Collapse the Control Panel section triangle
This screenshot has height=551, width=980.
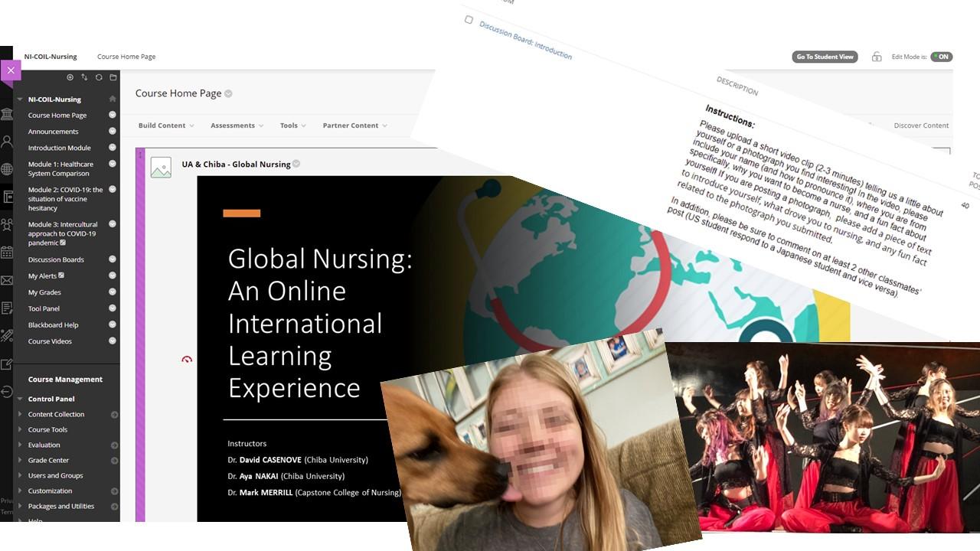[20, 399]
